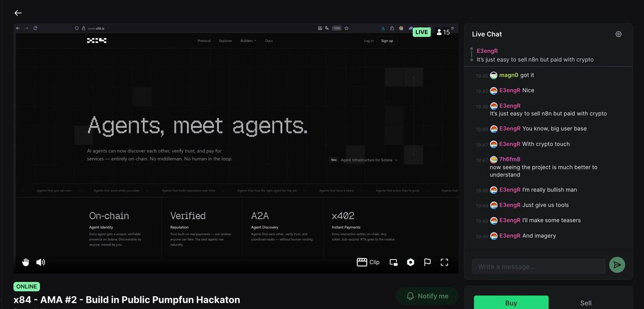Click the LIVE badge

point(422,32)
